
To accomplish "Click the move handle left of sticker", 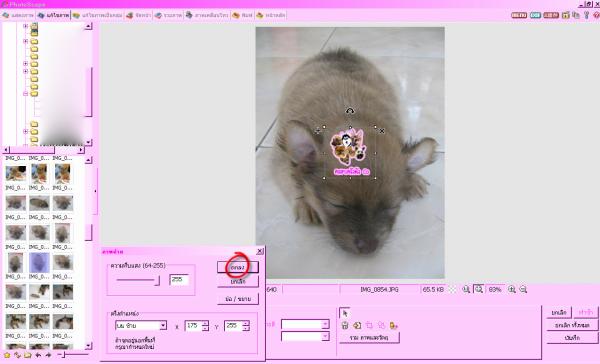I will click(x=317, y=131).
